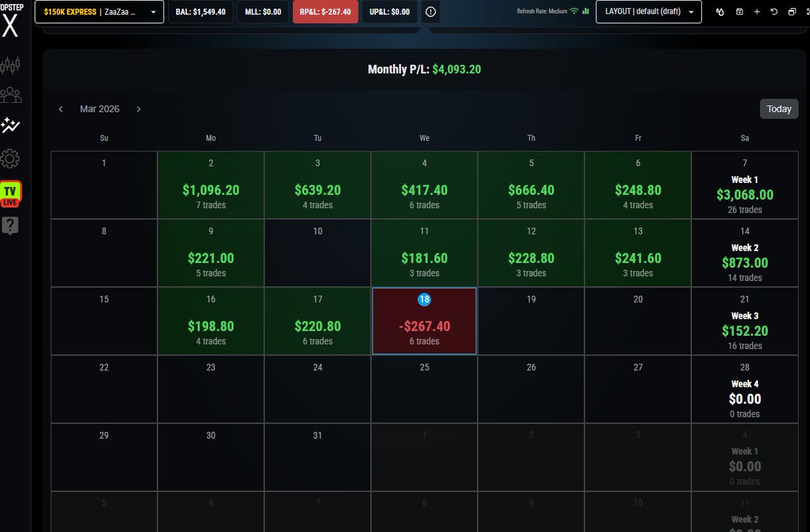Select March 13 cell with $241.60
The width and height of the screenshot is (810, 532).
click(x=638, y=252)
